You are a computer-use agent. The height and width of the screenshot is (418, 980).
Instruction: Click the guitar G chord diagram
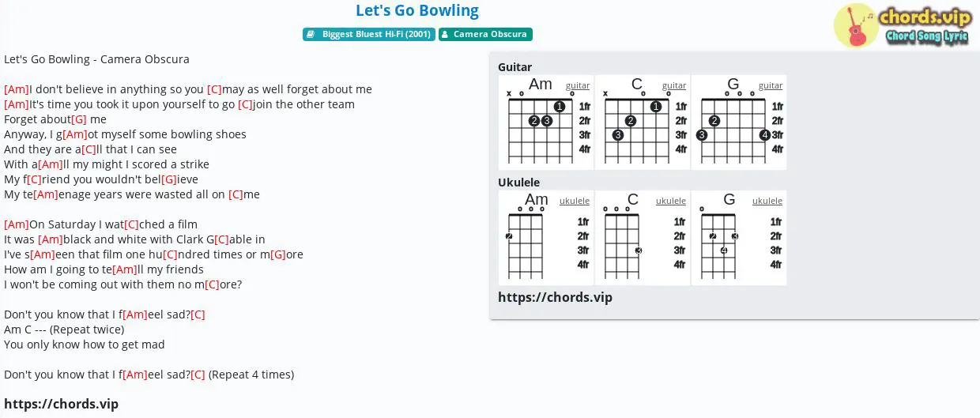click(739, 122)
